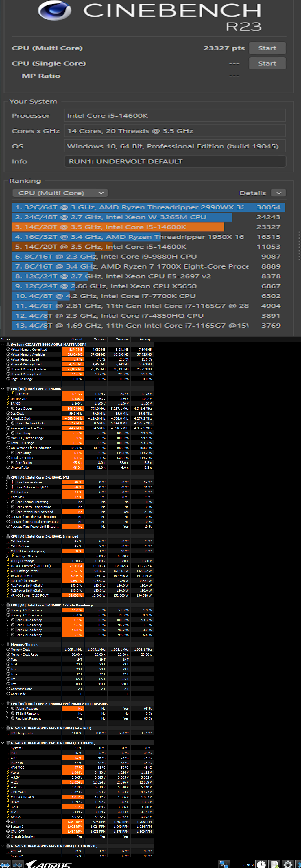
Task: Click the icon beside Uncore Ratio
Action: [8, 467]
